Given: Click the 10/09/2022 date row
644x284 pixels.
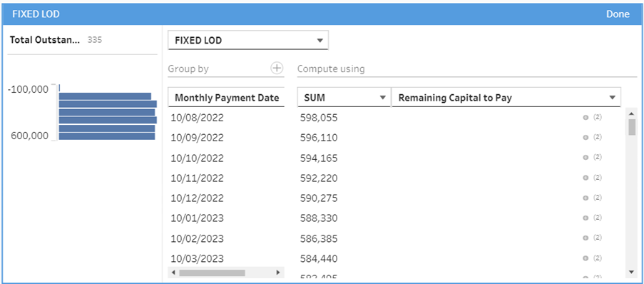Looking at the screenshot, I should click(197, 138).
